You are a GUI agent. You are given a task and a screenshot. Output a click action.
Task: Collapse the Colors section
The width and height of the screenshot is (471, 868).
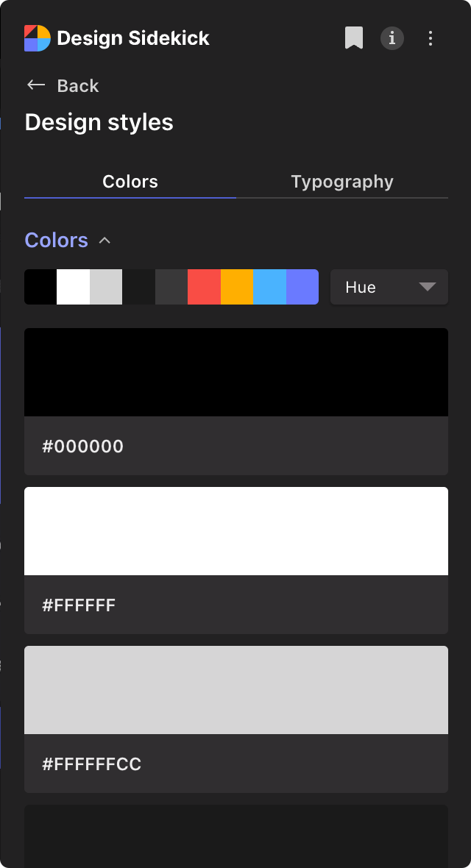(x=105, y=240)
